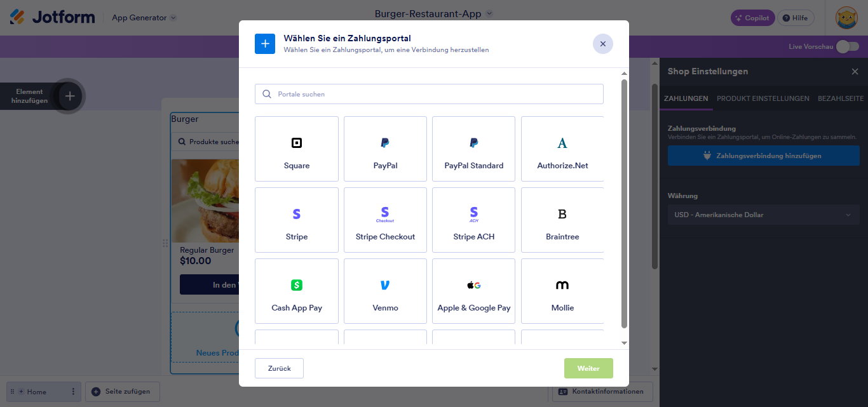Screen dimensions: 868x407
Task: Click the blue plus icon in dialog header
Action: point(265,44)
